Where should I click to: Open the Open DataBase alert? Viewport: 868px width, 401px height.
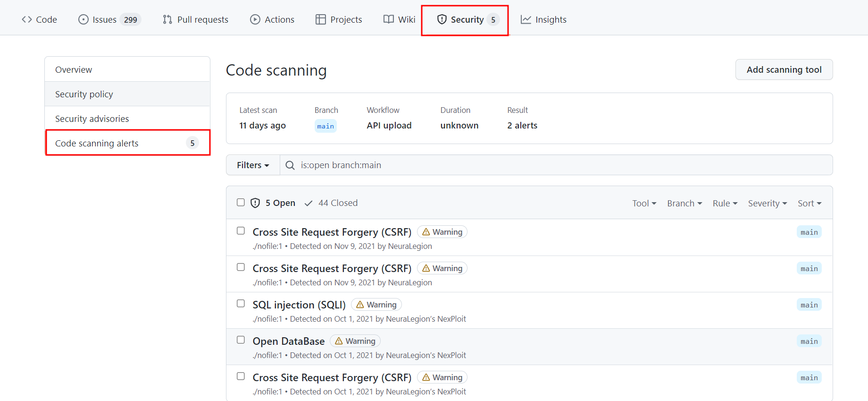[x=289, y=341]
